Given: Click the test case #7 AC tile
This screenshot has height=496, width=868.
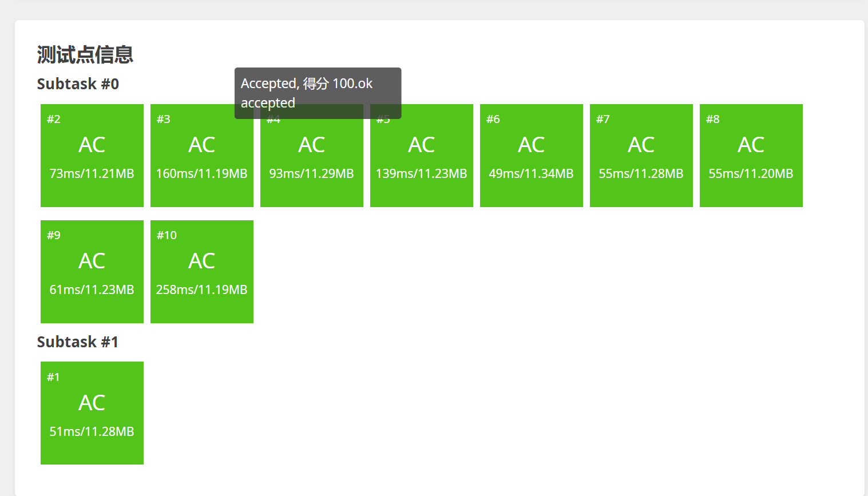Looking at the screenshot, I should [x=641, y=155].
